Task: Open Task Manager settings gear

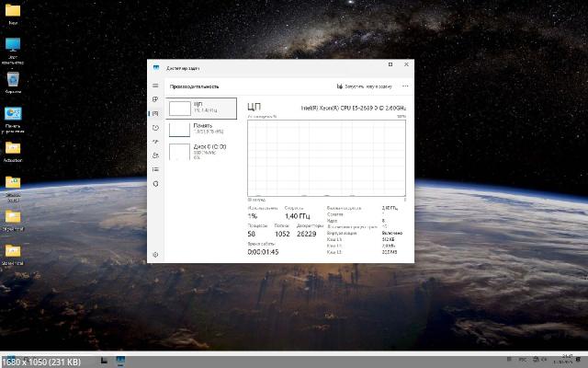Action: coord(155,255)
